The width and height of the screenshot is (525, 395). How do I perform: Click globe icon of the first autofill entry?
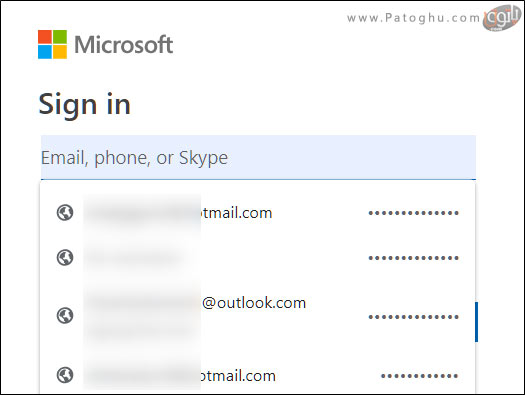(x=65, y=213)
